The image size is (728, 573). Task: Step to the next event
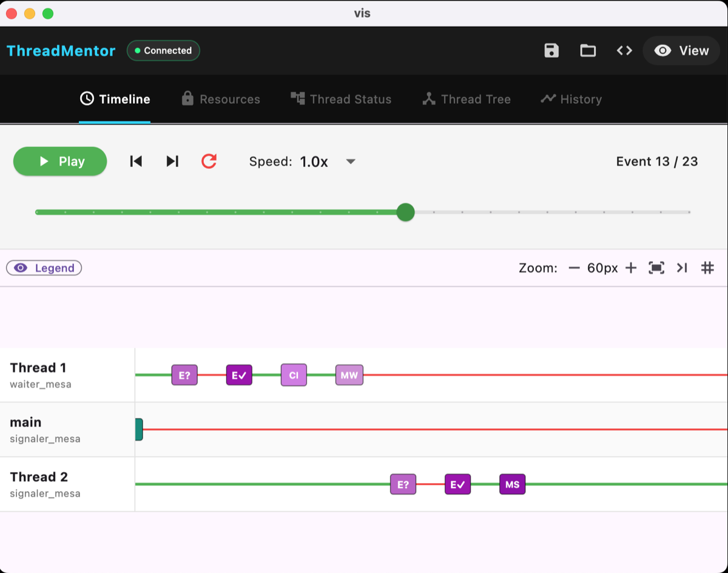pyautogui.click(x=172, y=161)
